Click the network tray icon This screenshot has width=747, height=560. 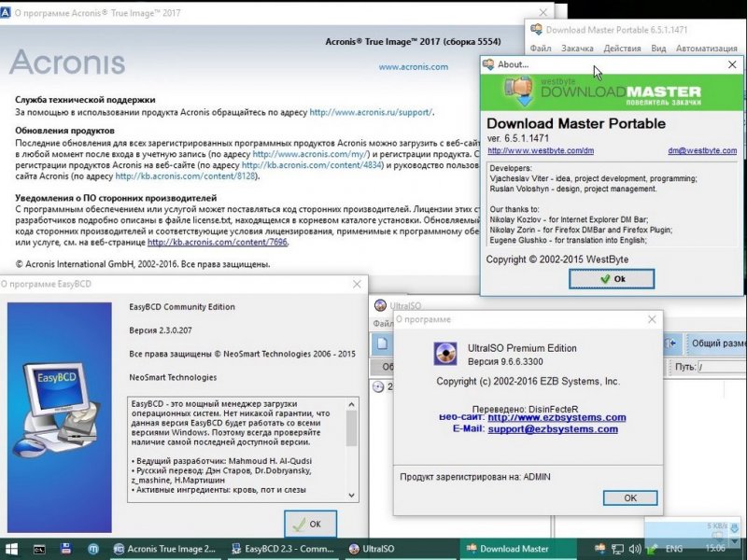[617, 549]
